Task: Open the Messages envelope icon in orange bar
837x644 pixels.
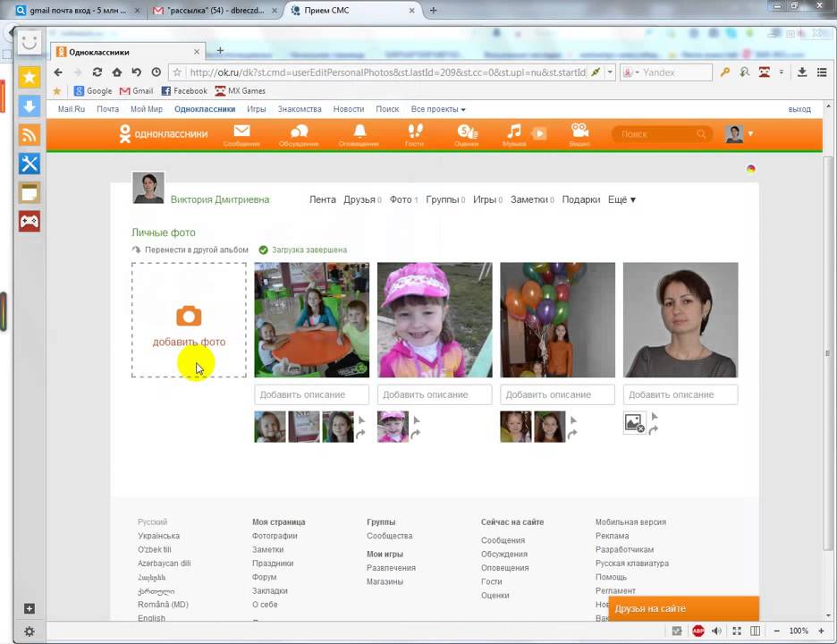Action: 241,131
